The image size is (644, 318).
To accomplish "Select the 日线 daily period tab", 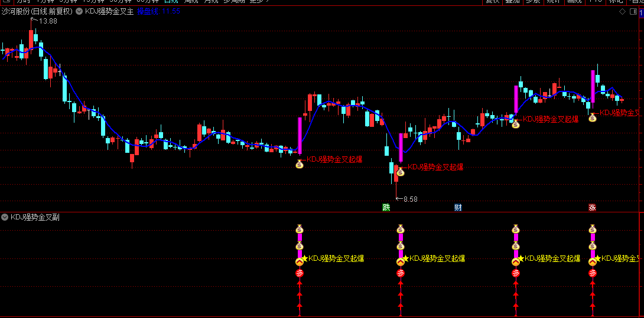I will [x=171, y=2].
